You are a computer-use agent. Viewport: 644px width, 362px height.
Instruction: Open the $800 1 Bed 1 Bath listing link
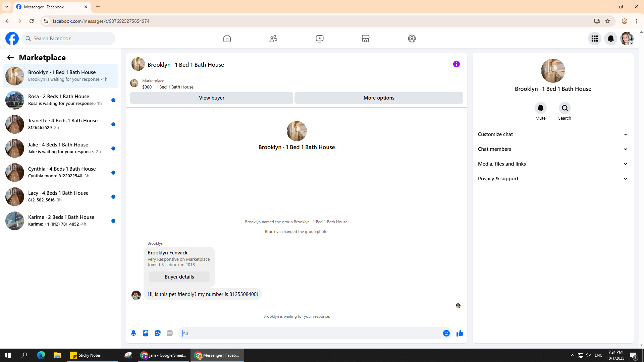tap(168, 87)
